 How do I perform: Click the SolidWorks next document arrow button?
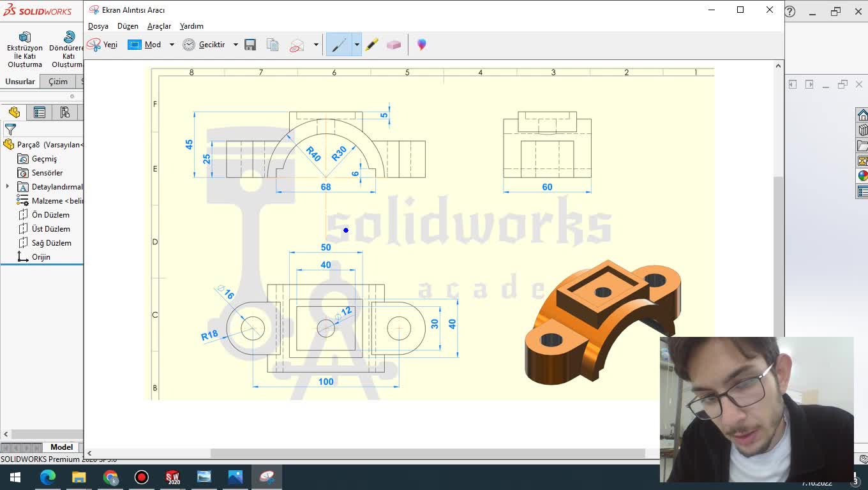point(809,84)
